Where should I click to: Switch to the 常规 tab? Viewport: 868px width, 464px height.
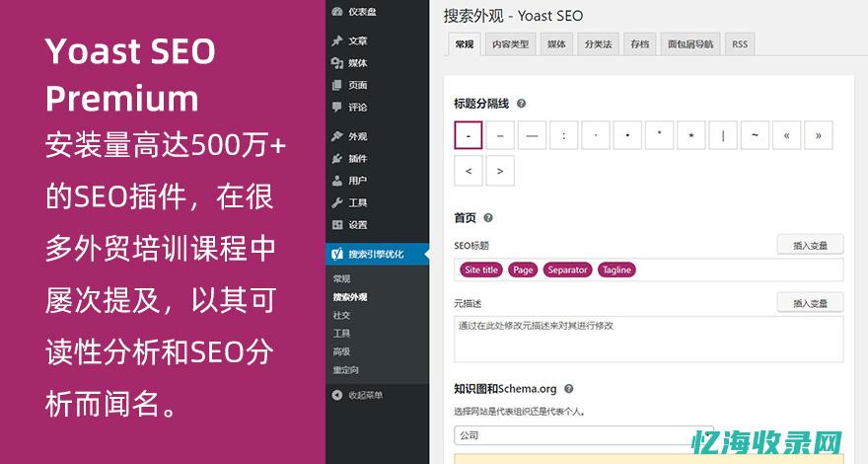464,44
